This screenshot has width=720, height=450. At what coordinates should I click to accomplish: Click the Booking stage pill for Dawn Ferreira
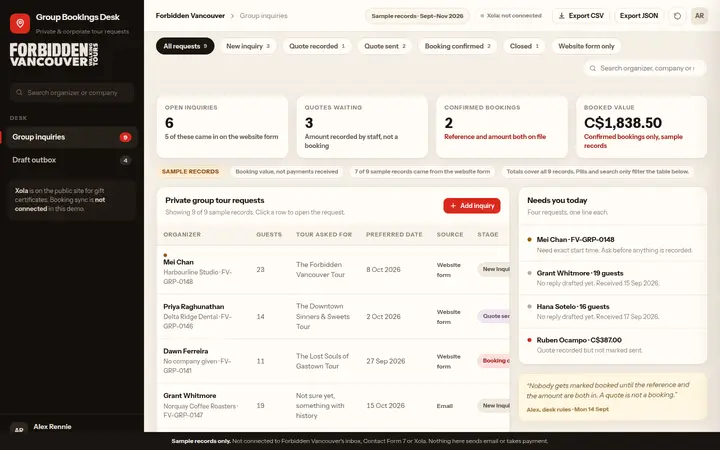(494, 361)
